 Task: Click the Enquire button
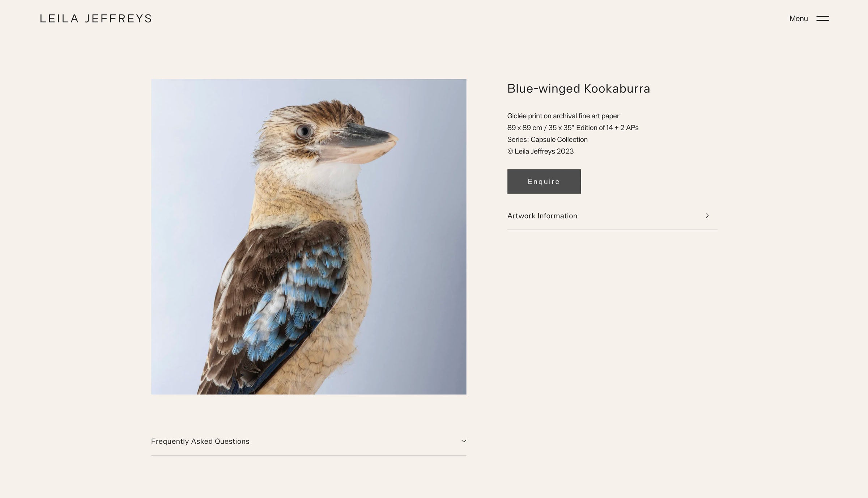coord(544,181)
